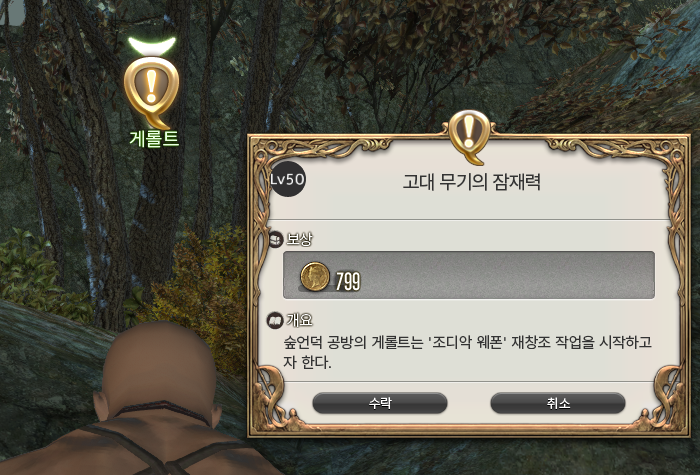The width and height of the screenshot is (700, 475).
Task: Click the quest title 고대 무기의 잠재력
Action: click(472, 182)
